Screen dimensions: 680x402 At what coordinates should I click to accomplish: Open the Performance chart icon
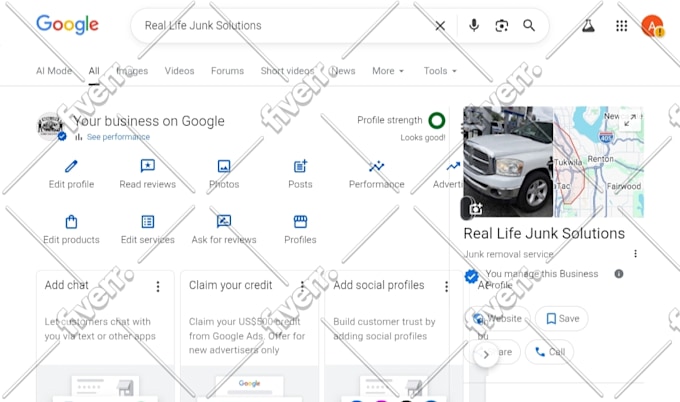[x=376, y=166]
